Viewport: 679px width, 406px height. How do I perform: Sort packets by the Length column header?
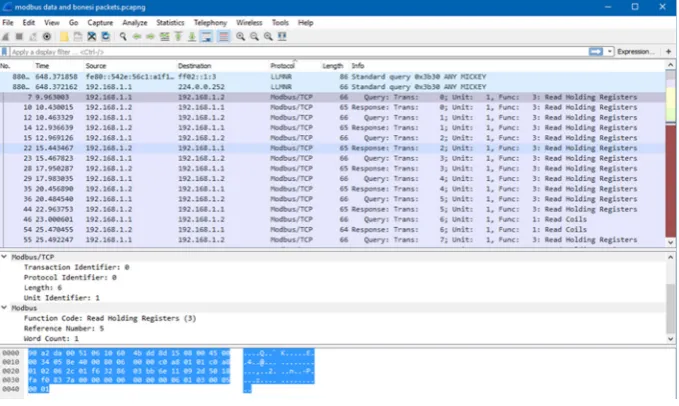click(334, 66)
